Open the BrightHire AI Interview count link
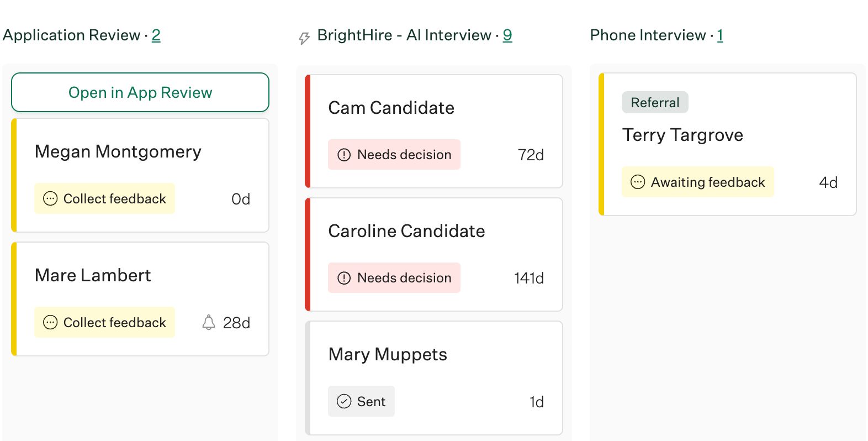 pyautogui.click(x=507, y=35)
